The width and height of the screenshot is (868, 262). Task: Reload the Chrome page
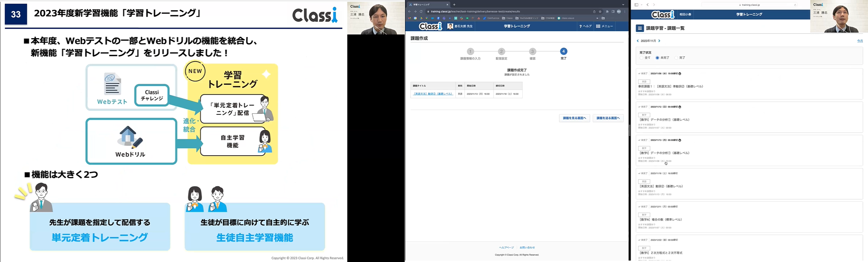421,12
